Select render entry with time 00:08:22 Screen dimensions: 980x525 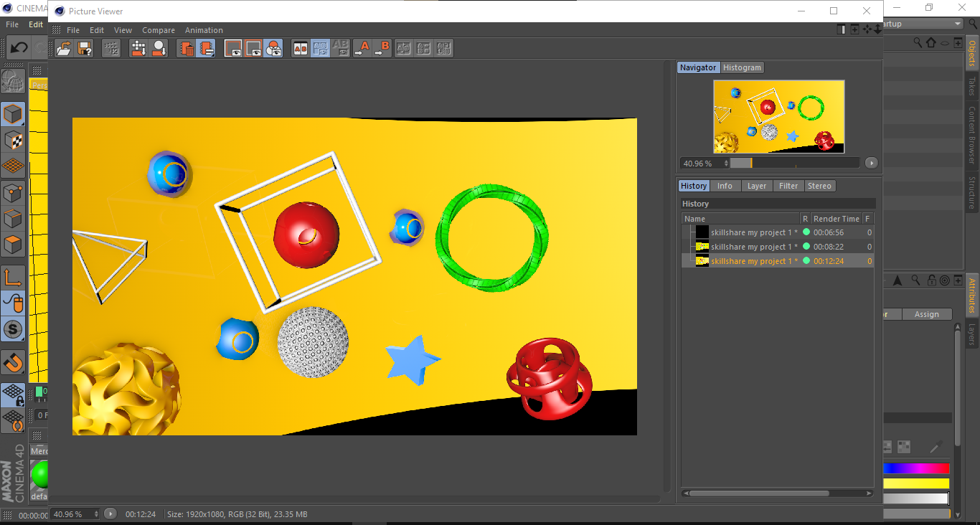[778, 247]
